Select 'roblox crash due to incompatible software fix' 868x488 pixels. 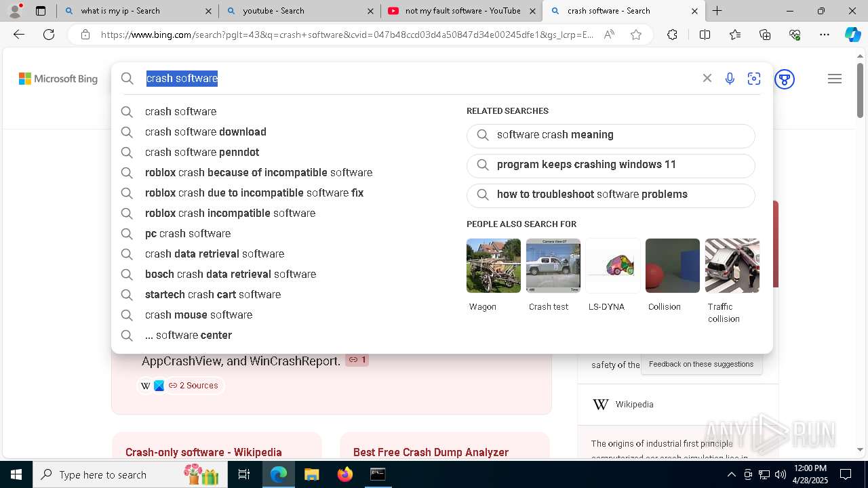[254, 192]
